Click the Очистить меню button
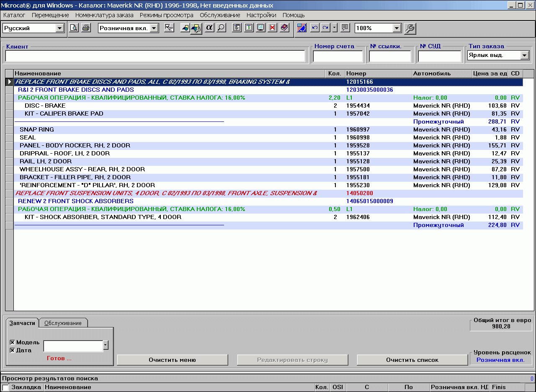This screenshot has width=536, height=392. 172,360
